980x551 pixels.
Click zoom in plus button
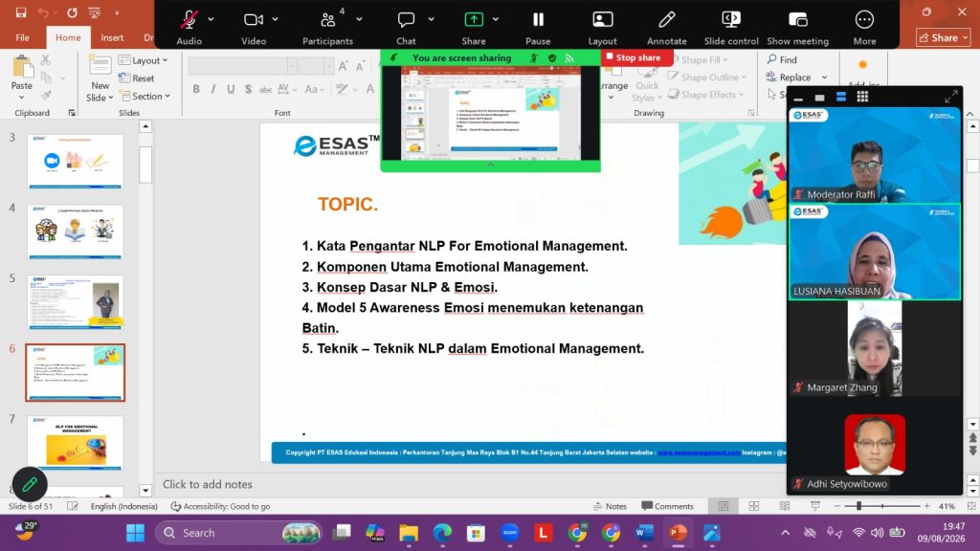(926, 506)
